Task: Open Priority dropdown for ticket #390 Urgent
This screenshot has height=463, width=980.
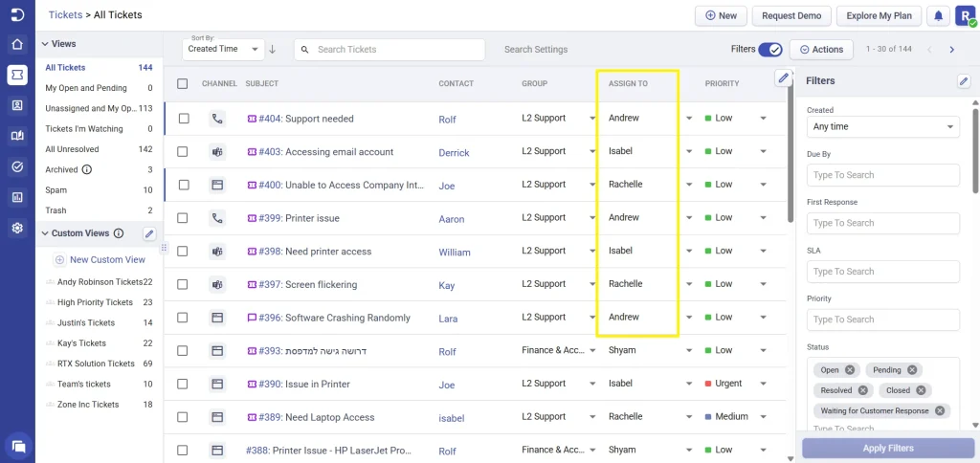Action: (x=763, y=384)
